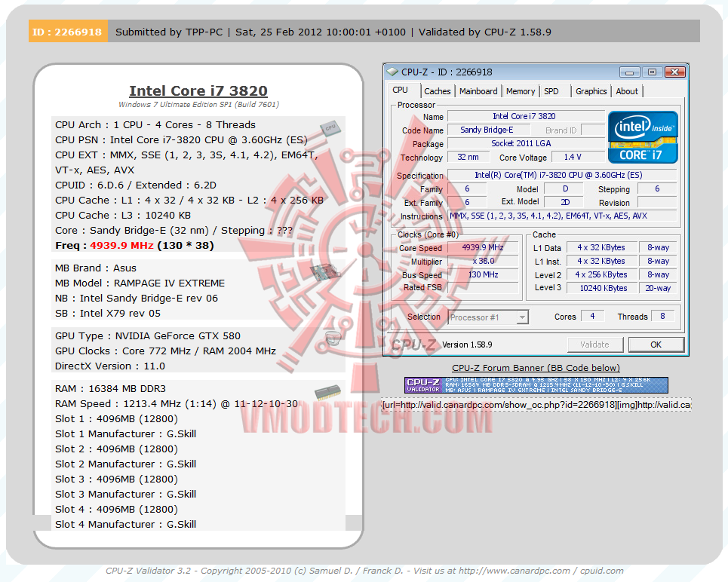The width and height of the screenshot is (728, 582).
Task: Select the CPU tab
Action: (x=401, y=90)
